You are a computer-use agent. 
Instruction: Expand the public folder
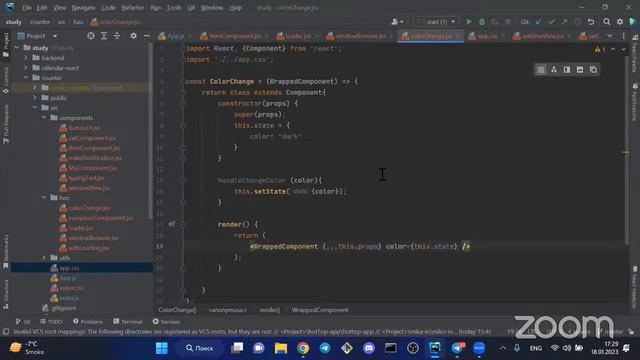pos(35,98)
